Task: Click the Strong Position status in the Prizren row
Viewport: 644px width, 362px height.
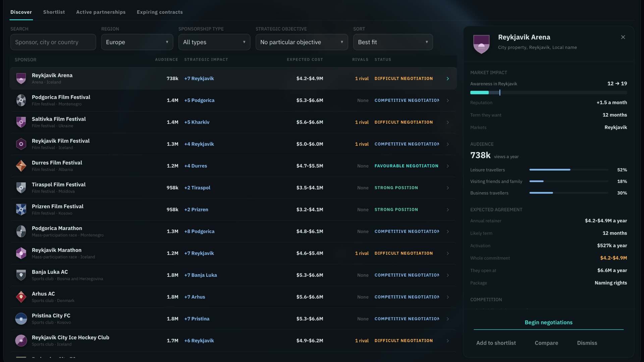Action: pos(396,209)
